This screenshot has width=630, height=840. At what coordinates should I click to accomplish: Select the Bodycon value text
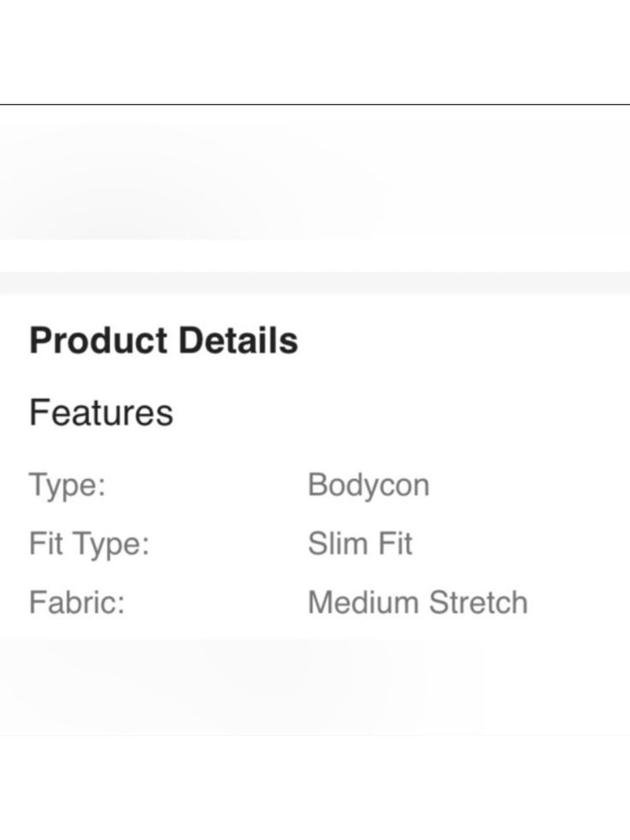coord(369,486)
